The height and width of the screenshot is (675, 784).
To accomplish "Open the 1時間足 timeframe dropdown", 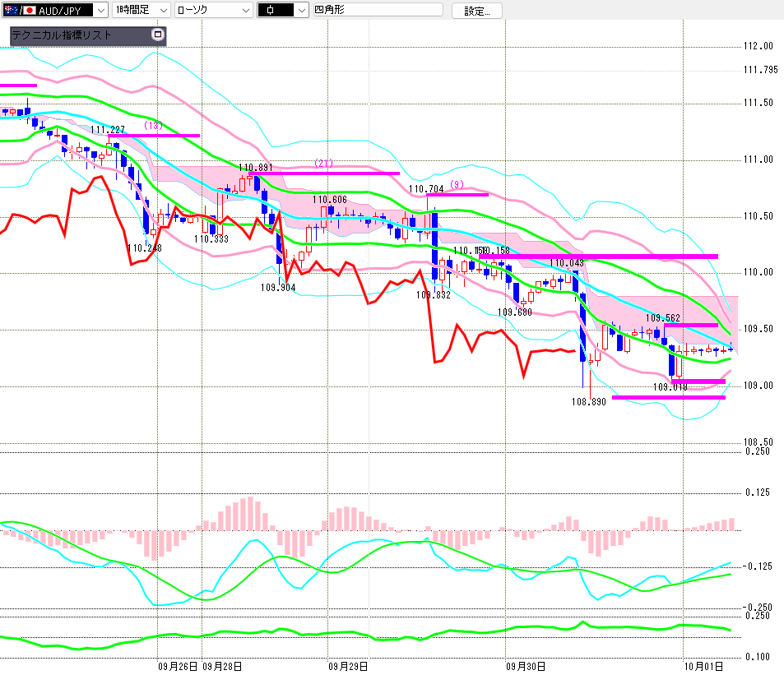I will point(141,10).
